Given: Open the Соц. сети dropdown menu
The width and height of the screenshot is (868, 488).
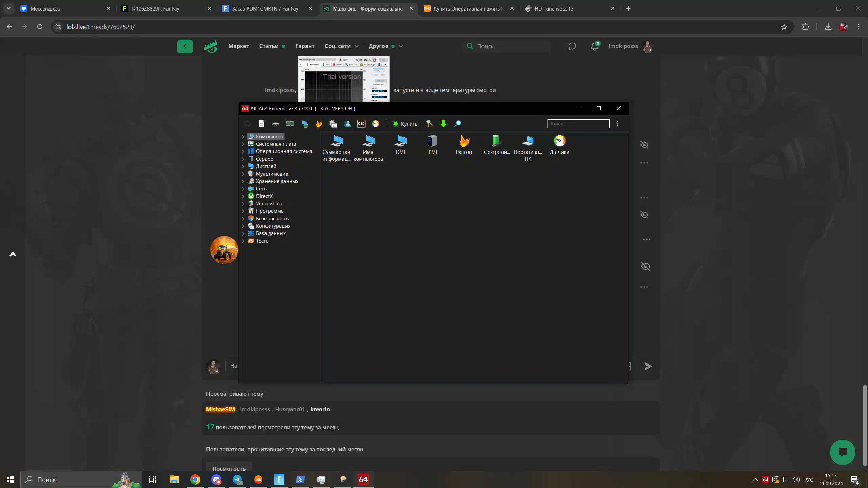Looking at the screenshot, I should 341,46.
